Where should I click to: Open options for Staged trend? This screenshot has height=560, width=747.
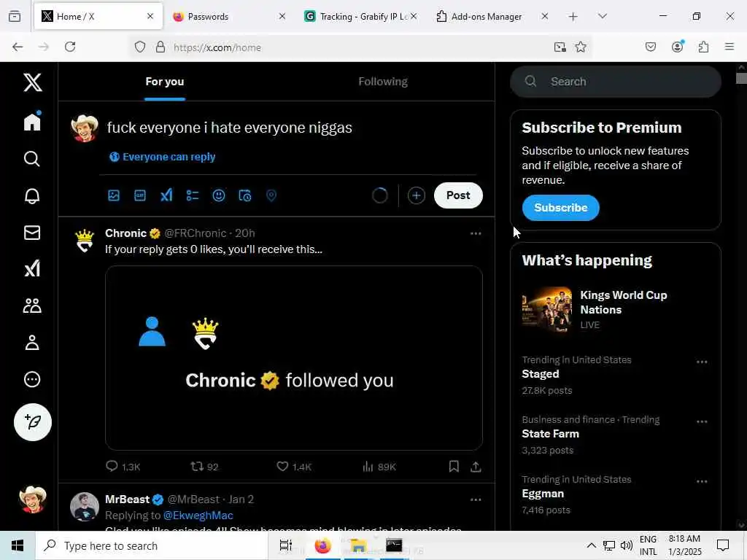[x=702, y=362]
